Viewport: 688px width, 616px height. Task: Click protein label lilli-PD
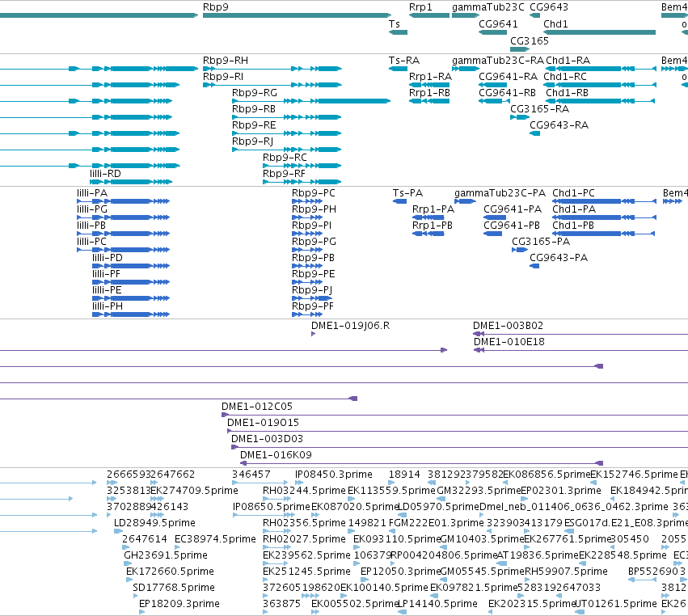[x=108, y=258]
